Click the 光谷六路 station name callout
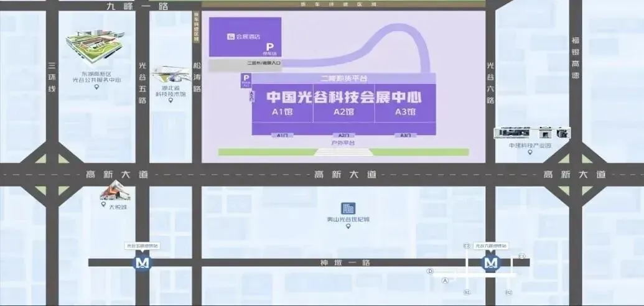The image size is (644, 306). tap(491, 246)
